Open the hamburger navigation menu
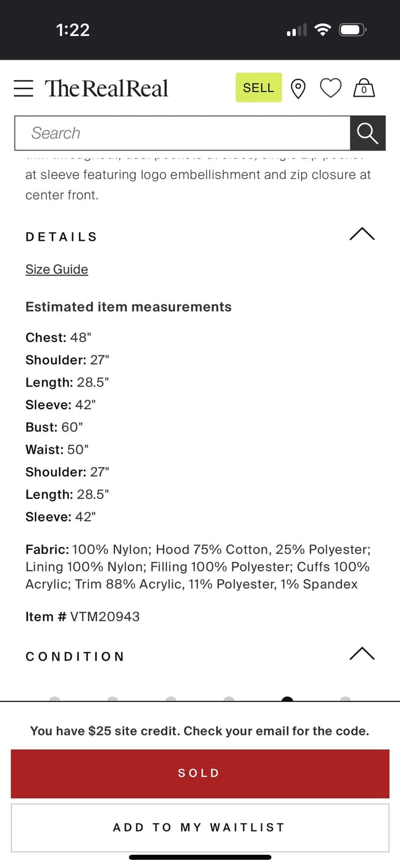 click(x=24, y=88)
